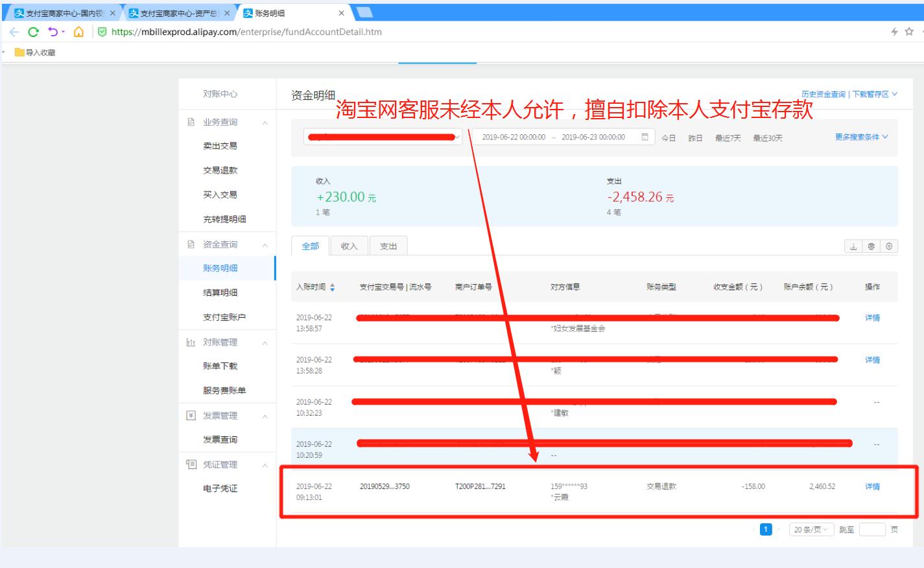Filter by 最近7天 quick range
This screenshot has height=568, width=924.
pos(728,138)
